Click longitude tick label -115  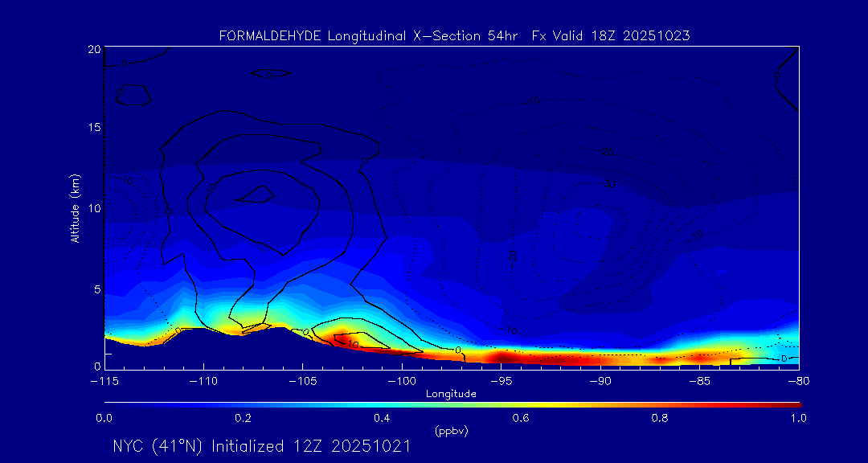(104, 382)
